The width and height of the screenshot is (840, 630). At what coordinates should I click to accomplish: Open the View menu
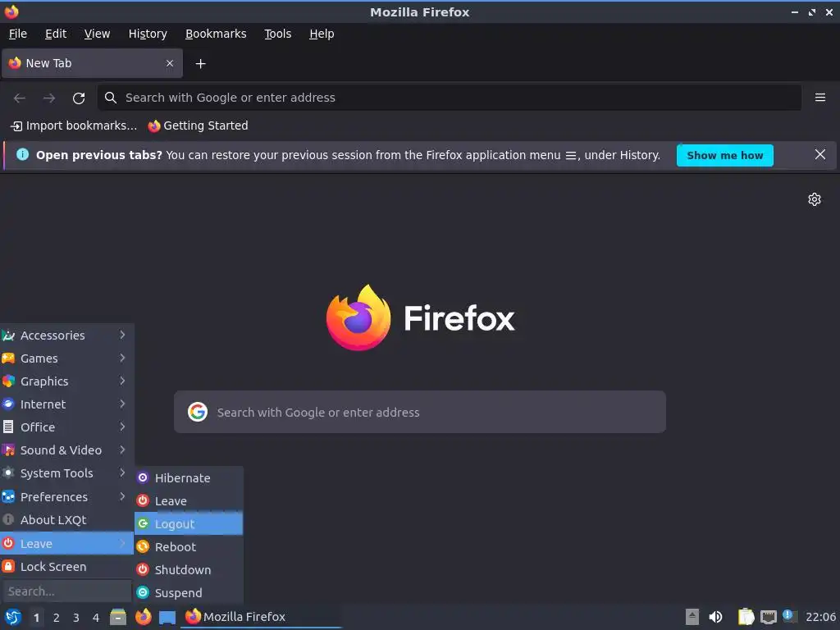pos(97,34)
